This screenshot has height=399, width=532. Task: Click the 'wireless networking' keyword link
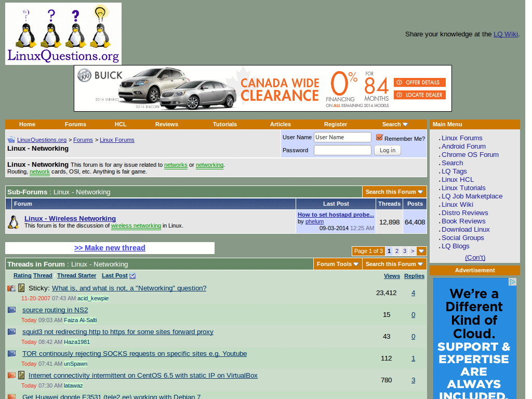pyautogui.click(x=136, y=225)
